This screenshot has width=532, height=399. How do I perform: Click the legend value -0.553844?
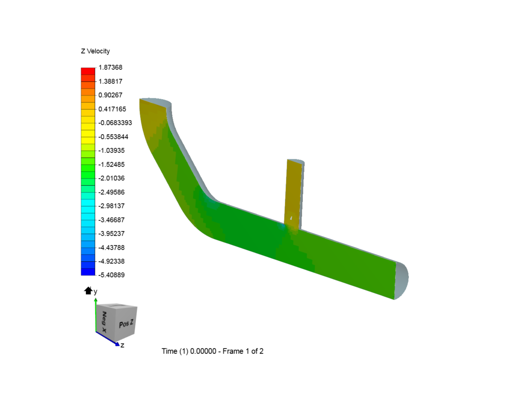pyautogui.click(x=113, y=137)
